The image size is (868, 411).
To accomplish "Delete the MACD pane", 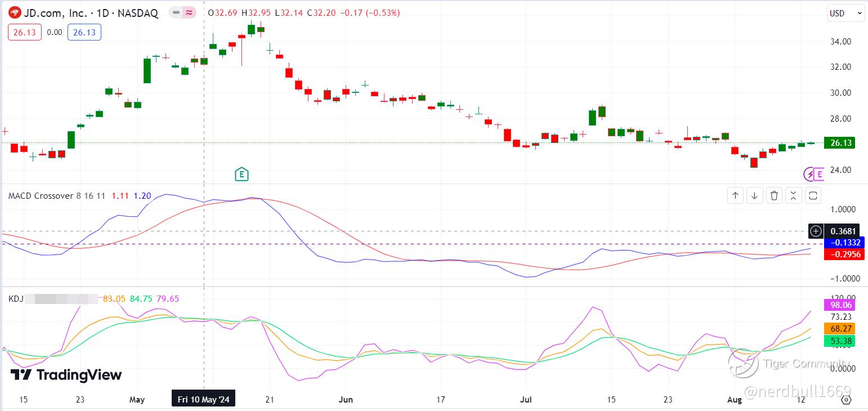I will 774,195.
